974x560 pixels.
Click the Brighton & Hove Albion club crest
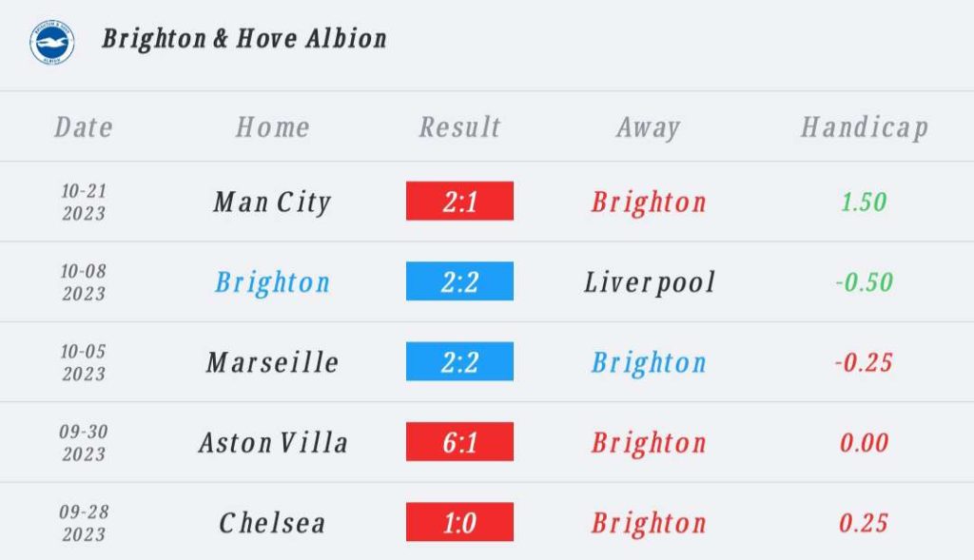(x=52, y=42)
